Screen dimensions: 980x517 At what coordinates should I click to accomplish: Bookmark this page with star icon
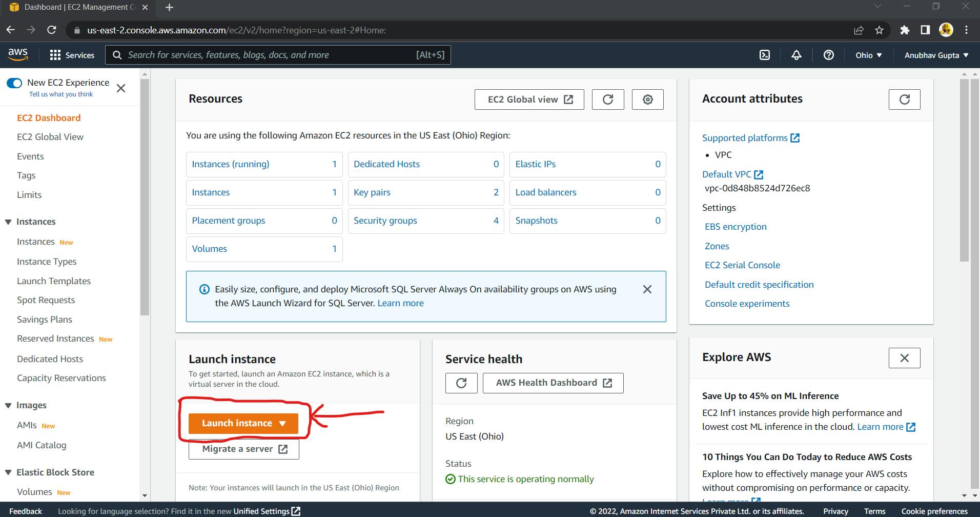click(880, 30)
